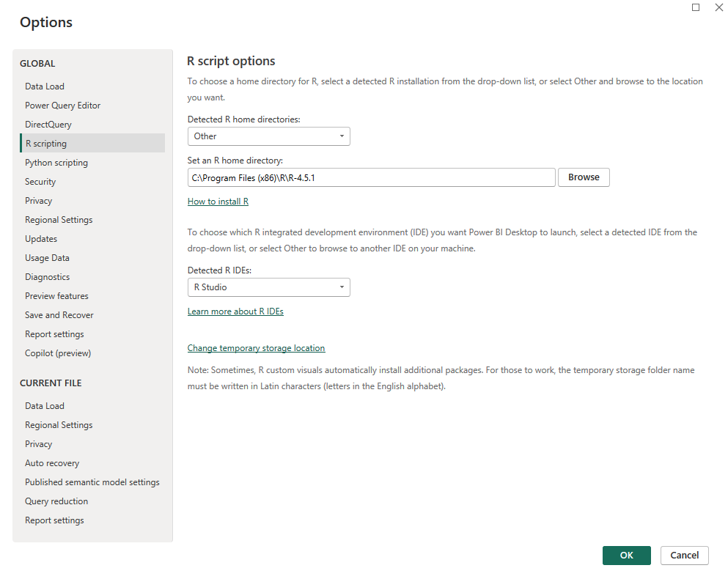Viewport: 728px width, 579px height.
Task: Go to the Global Data Load section
Action: (45, 86)
